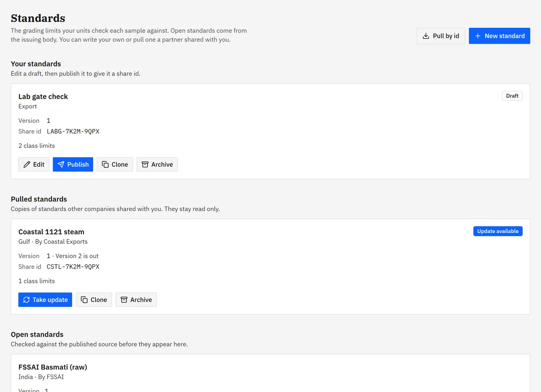Click the refresh icon on Take update
Image resolution: width=541 pixels, height=392 pixels.
coord(26,300)
